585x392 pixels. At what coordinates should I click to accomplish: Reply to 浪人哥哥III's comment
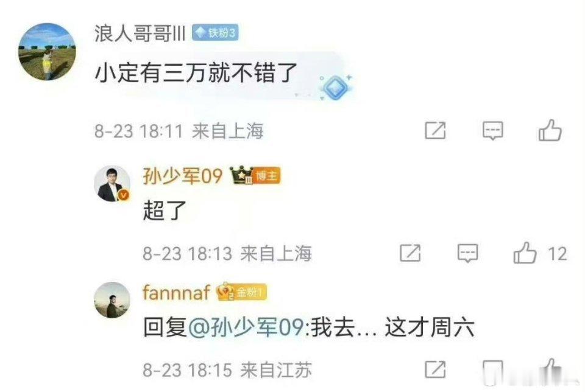[x=493, y=131]
